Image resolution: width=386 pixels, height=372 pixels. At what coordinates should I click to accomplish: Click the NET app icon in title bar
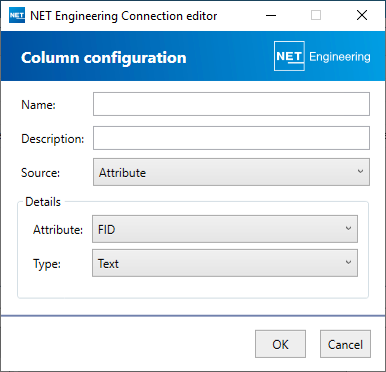click(17, 15)
